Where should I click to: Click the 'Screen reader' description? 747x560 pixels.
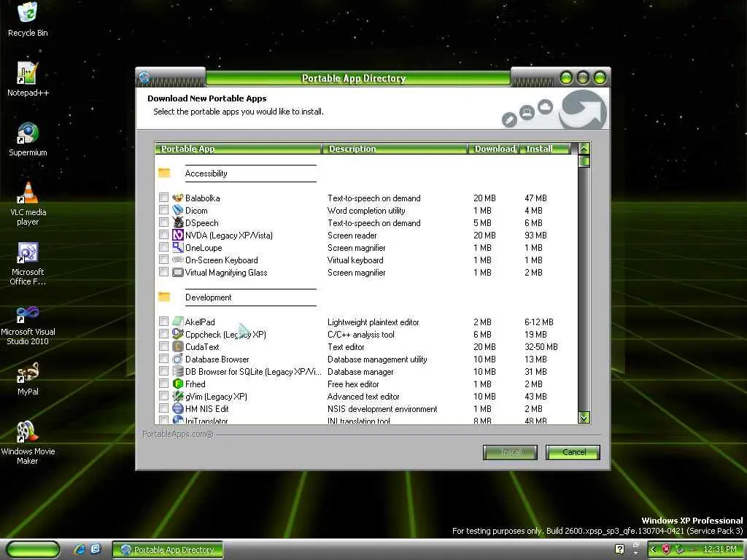(x=352, y=236)
